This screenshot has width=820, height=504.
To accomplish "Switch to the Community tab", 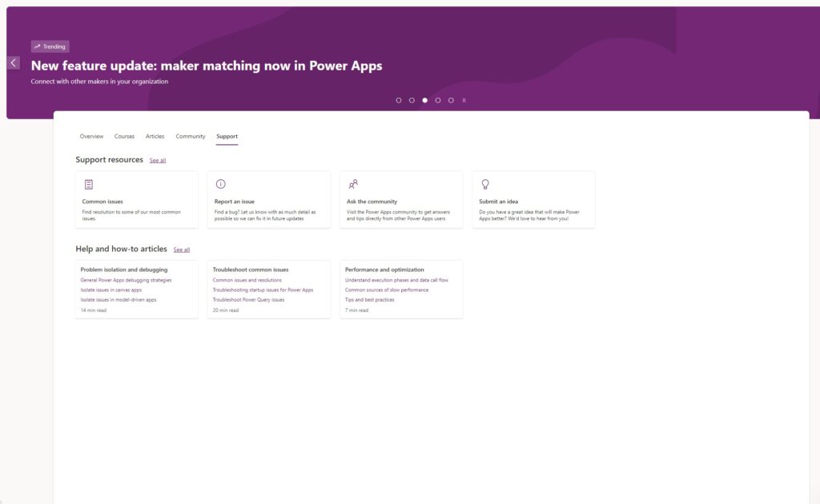I will click(x=191, y=137).
